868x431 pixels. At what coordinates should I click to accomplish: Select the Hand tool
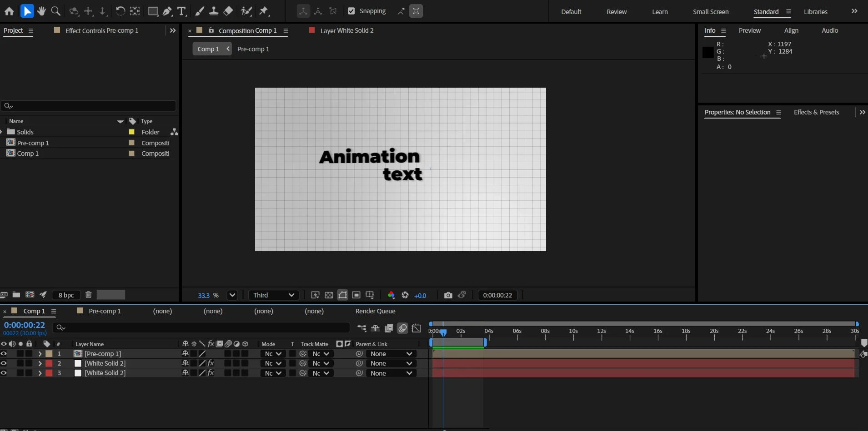(x=41, y=11)
